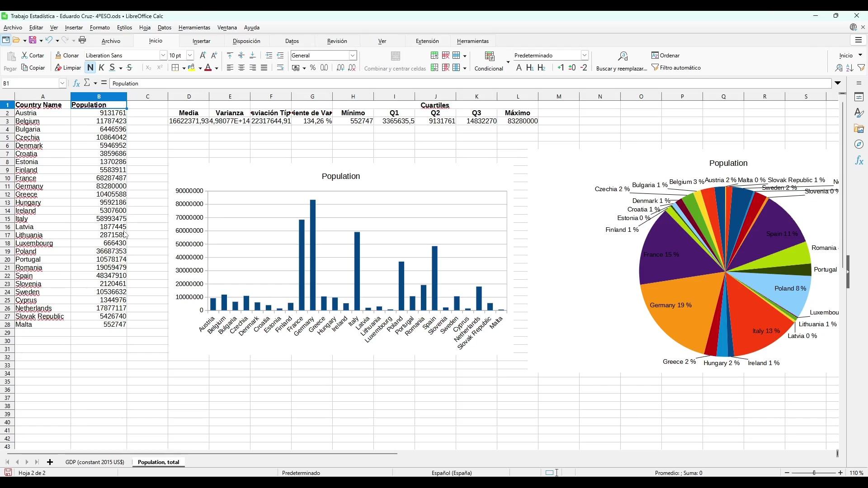
Task: Click the Filtro automático button
Action: [676, 68]
